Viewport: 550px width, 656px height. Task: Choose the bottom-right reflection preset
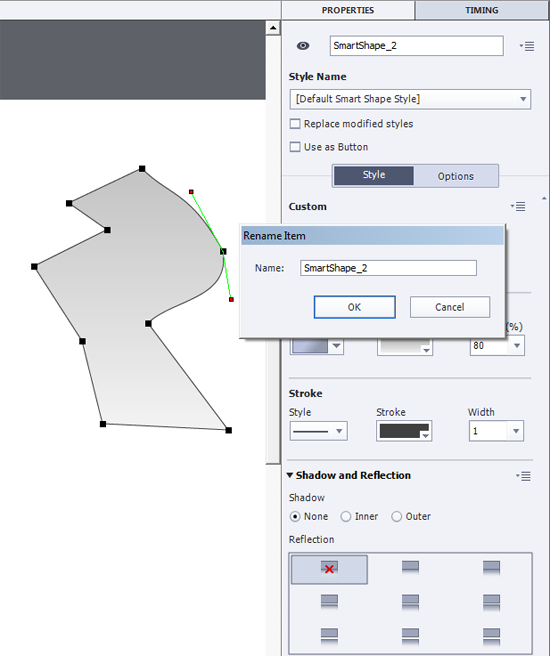click(x=491, y=636)
